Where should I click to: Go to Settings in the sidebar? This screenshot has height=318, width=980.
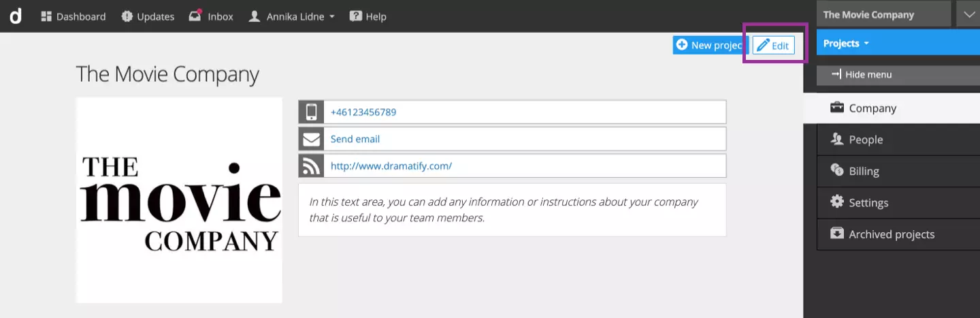pos(868,202)
